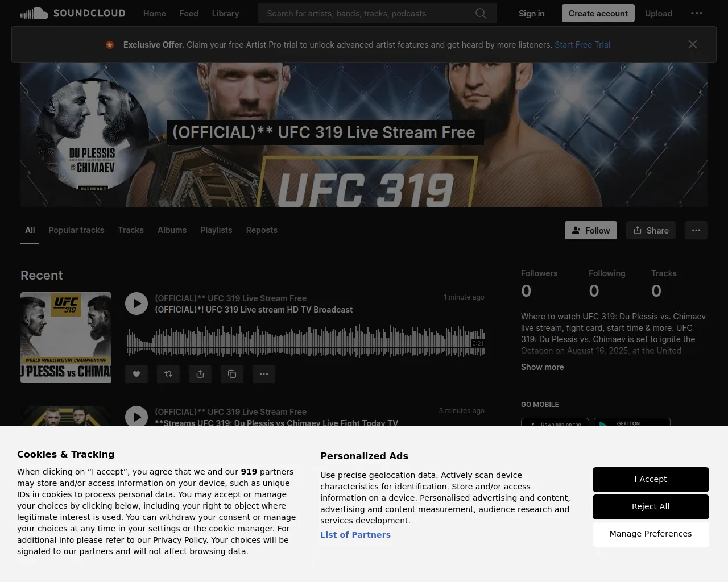This screenshot has height=582, width=728.
Task: Seek within the HD TV Broadcast waveform
Action: click(x=305, y=341)
